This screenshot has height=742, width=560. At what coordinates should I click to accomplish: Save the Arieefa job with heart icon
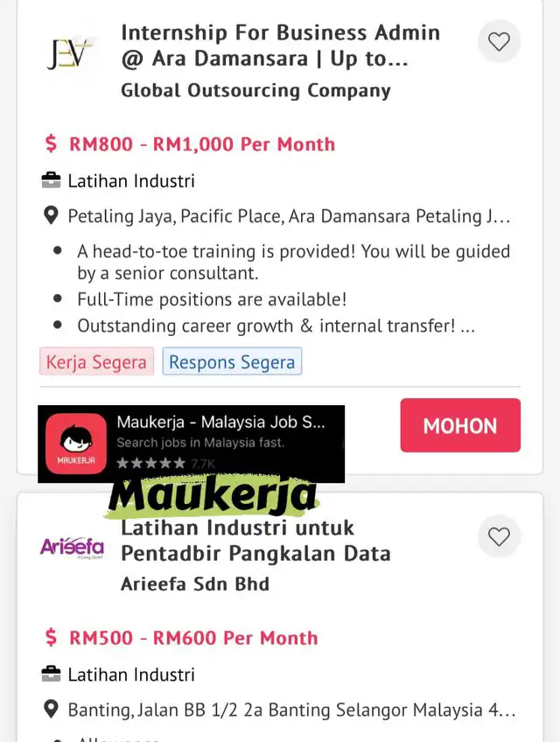click(499, 536)
